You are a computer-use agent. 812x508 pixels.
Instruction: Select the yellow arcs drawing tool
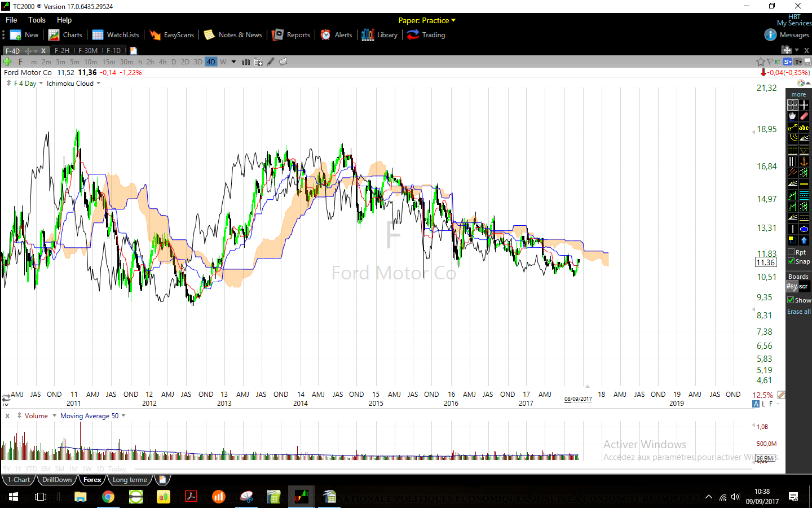[792, 139]
